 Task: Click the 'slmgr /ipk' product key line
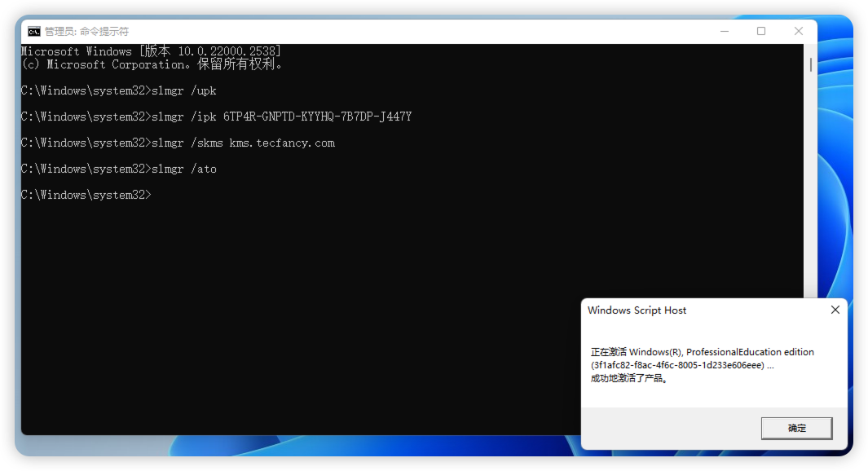(217, 117)
